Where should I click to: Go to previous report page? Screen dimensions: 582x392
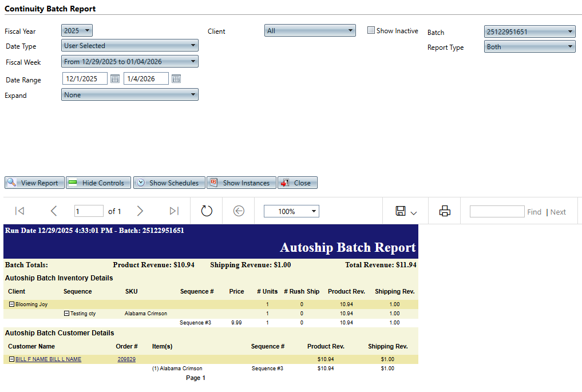pyautogui.click(x=54, y=211)
